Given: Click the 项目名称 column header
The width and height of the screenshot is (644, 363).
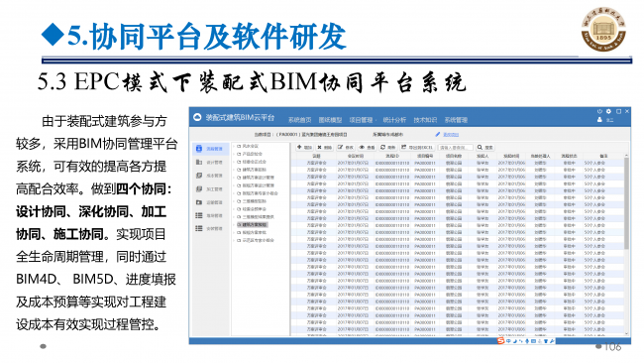Looking at the screenshot, I should (x=454, y=157).
